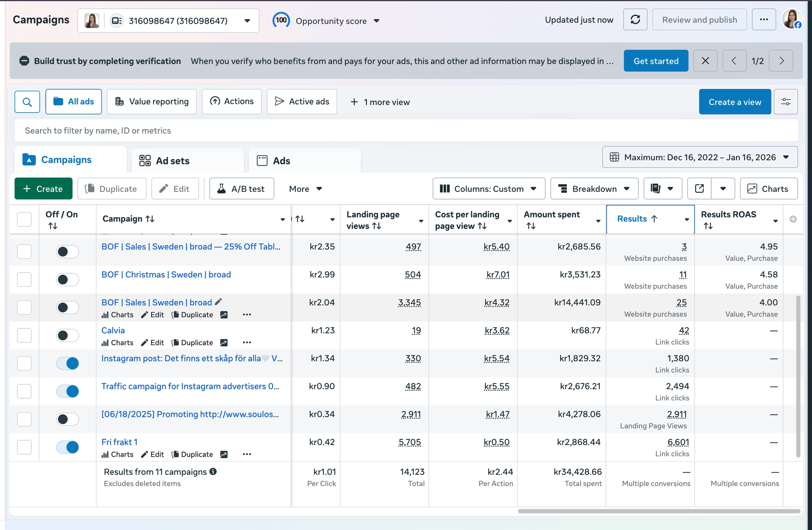Open the three-dots menu for the Calvia row

[x=247, y=342]
